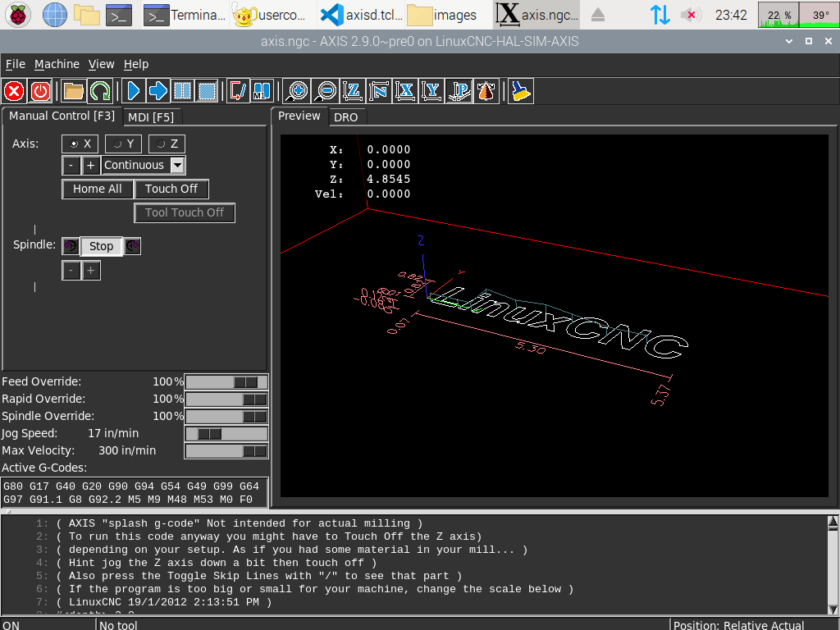Image resolution: width=840 pixels, height=630 pixels.
Task: Select X axis radio button
Action: pos(80,144)
